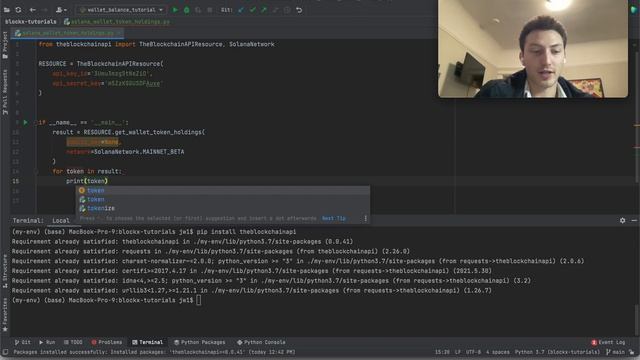Click the get_wallet_token_holdings call line
This screenshot has width=640, height=360.
pos(129,132)
